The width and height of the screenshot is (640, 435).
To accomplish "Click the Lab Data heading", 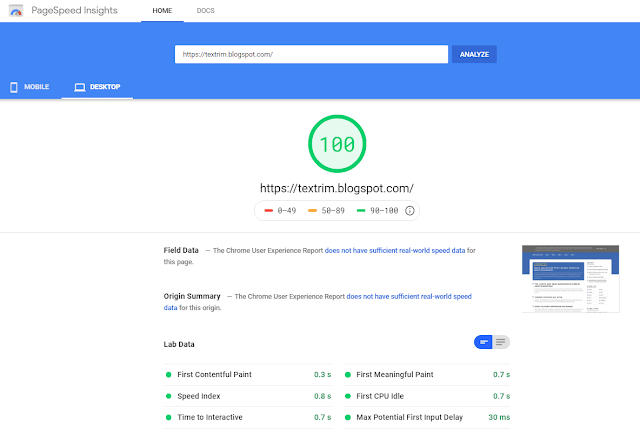I will 179,344.
